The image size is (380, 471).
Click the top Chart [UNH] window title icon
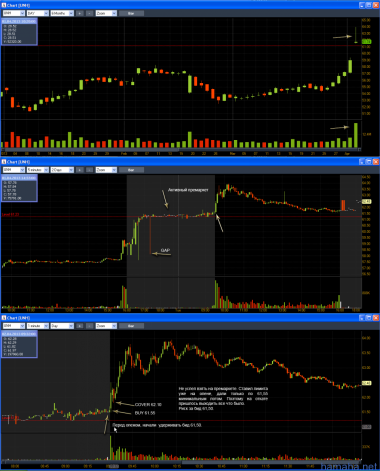click(x=4, y=5)
